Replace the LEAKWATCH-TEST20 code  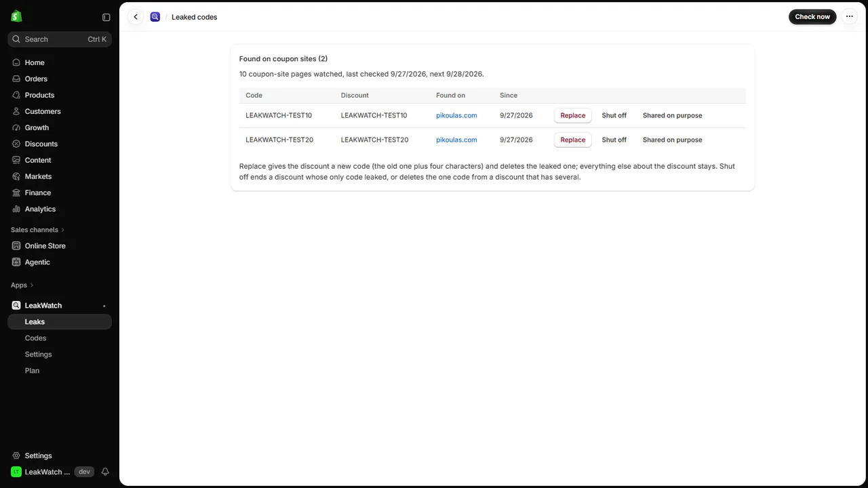573,140
